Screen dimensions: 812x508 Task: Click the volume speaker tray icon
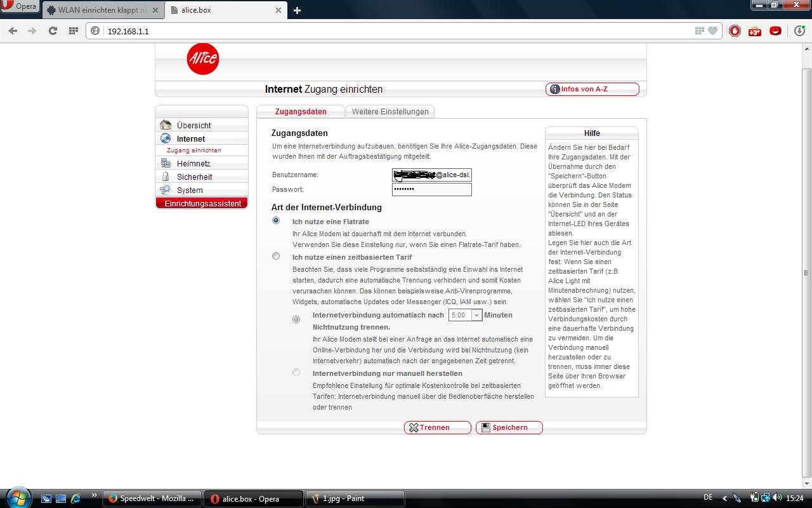pos(777,498)
